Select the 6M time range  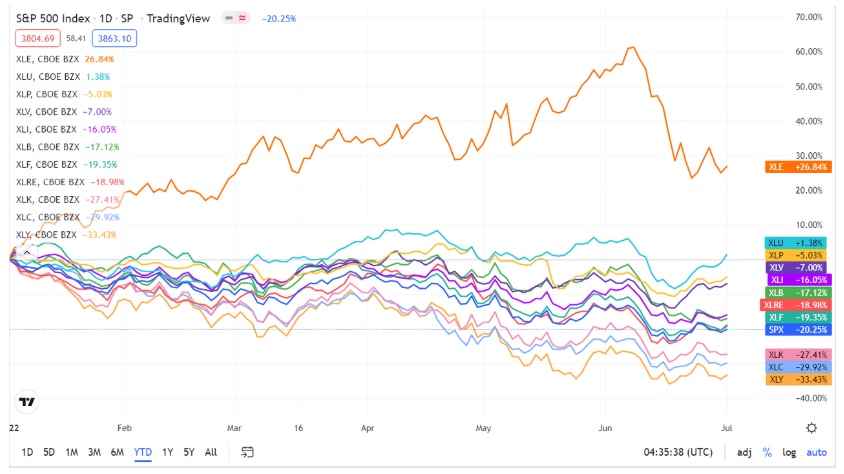117,452
